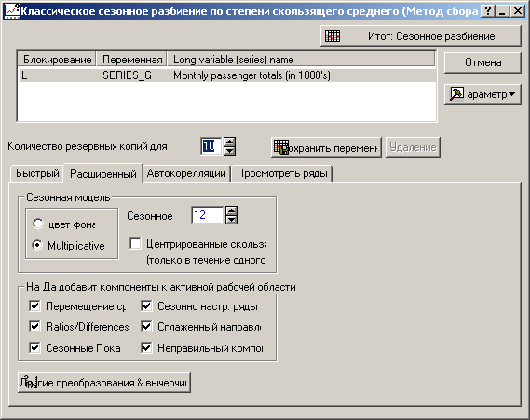Viewport: 530px width, 420px height.
Task: Open the Автокорелляции tab
Action: pos(186,173)
